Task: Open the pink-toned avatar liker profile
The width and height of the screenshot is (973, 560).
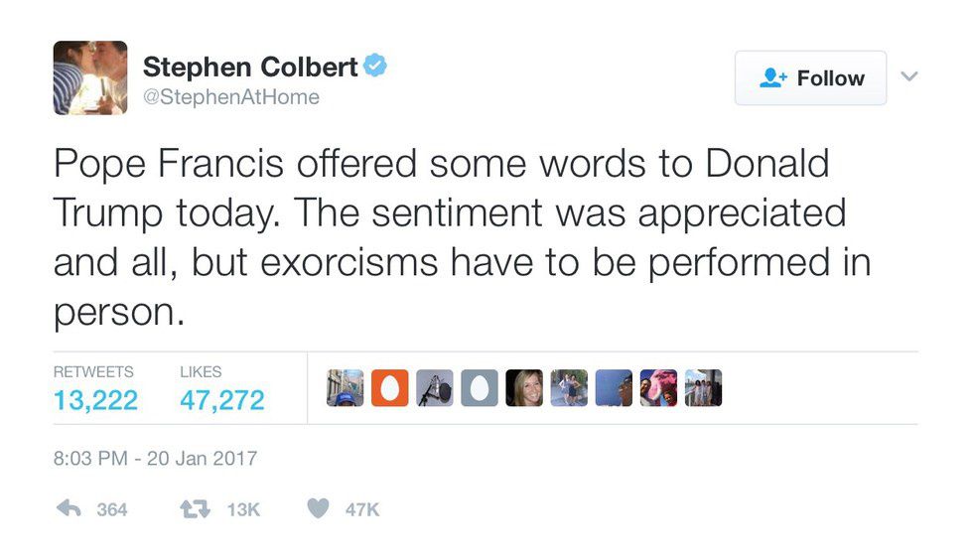Action: click(658, 388)
